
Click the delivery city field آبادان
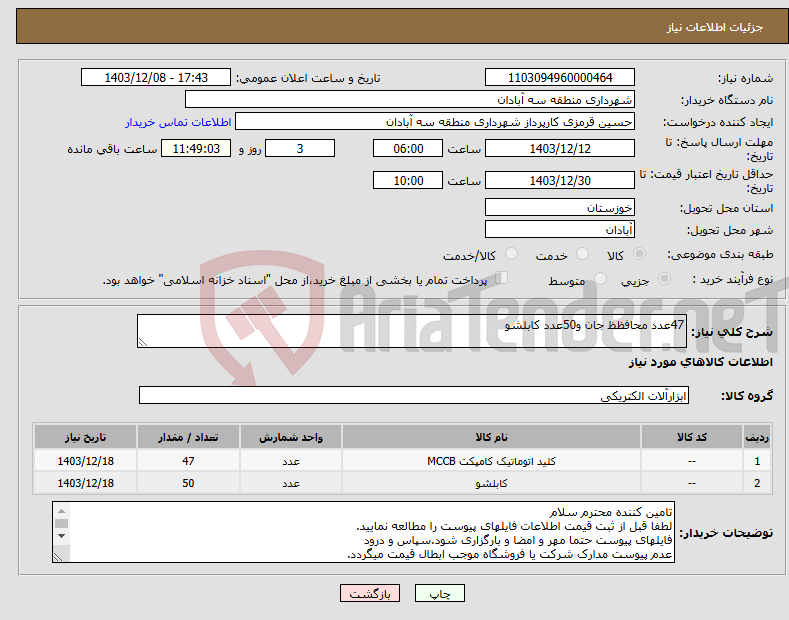click(560, 229)
